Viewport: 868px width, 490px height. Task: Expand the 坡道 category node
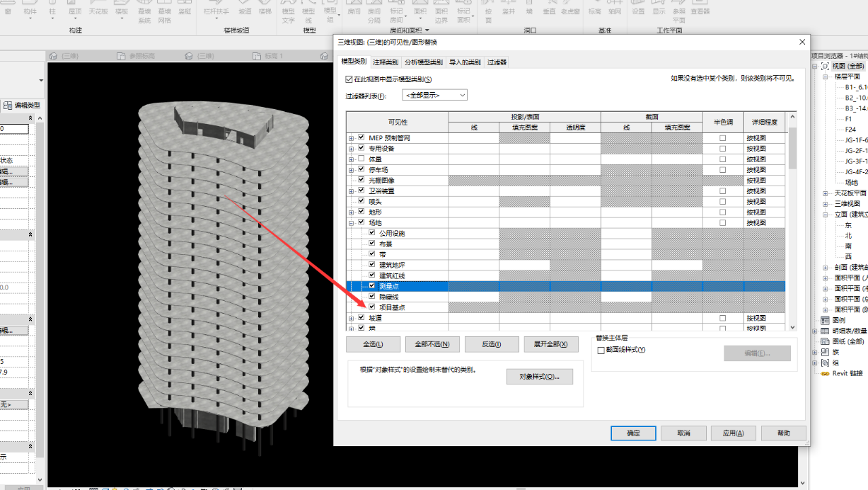351,318
